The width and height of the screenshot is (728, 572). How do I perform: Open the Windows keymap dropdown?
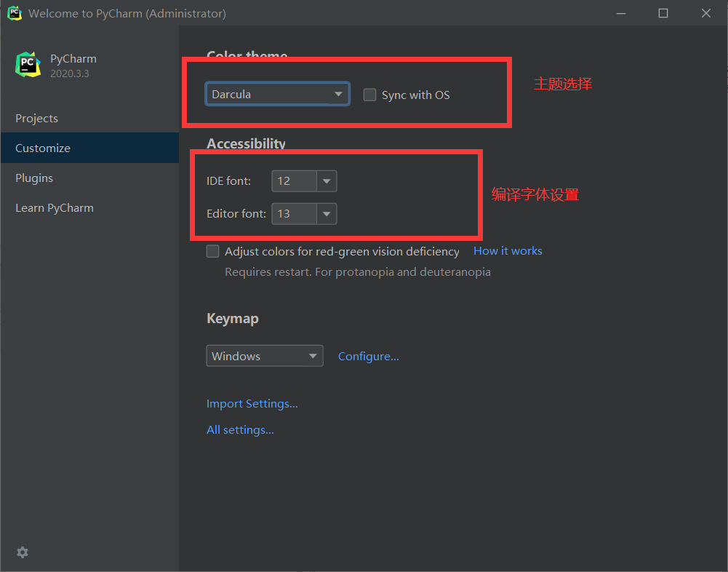click(265, 356)
